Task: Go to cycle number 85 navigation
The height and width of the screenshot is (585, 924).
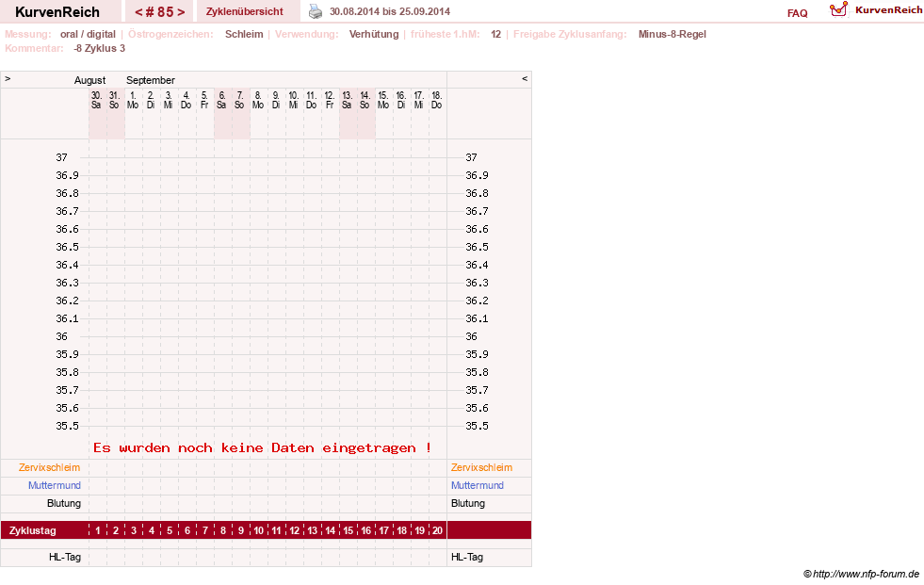Action: point(160,12)
